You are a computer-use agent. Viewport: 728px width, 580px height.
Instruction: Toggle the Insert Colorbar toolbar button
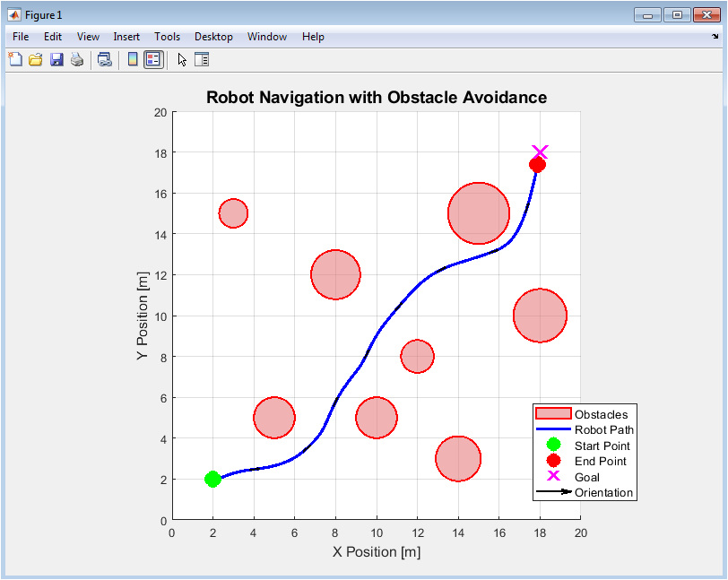tap(133, 60)
